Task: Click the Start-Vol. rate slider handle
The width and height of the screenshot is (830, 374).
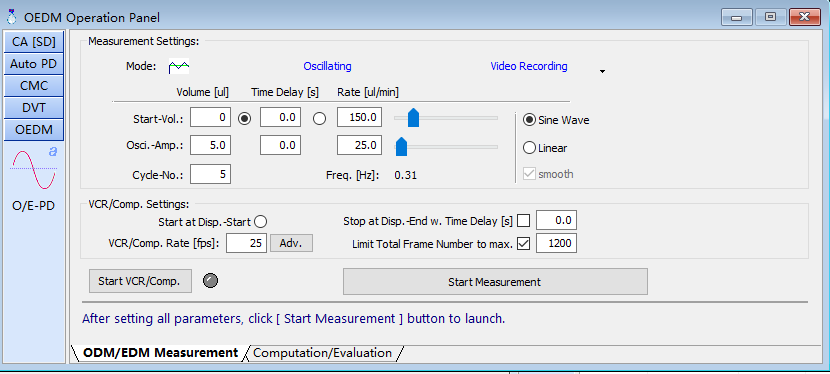Action: pyautogui.click(x=413, y=118)
